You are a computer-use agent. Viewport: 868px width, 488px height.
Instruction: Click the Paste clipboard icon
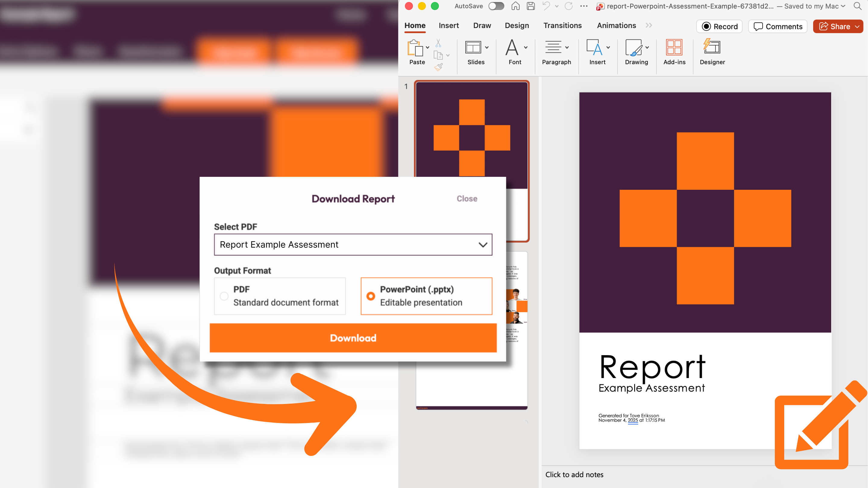[x=415, y=48]
